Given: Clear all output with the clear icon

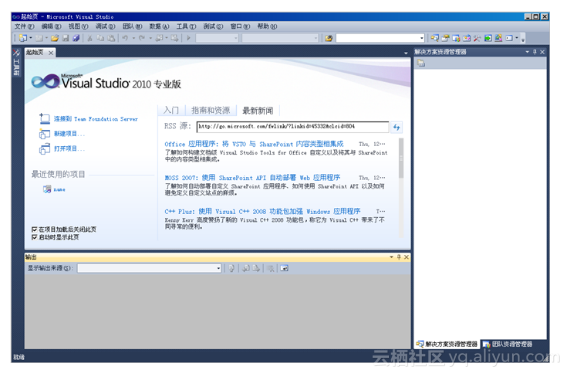Looking at the screenshot, I should pyautogui.click(x=271, y=268).
